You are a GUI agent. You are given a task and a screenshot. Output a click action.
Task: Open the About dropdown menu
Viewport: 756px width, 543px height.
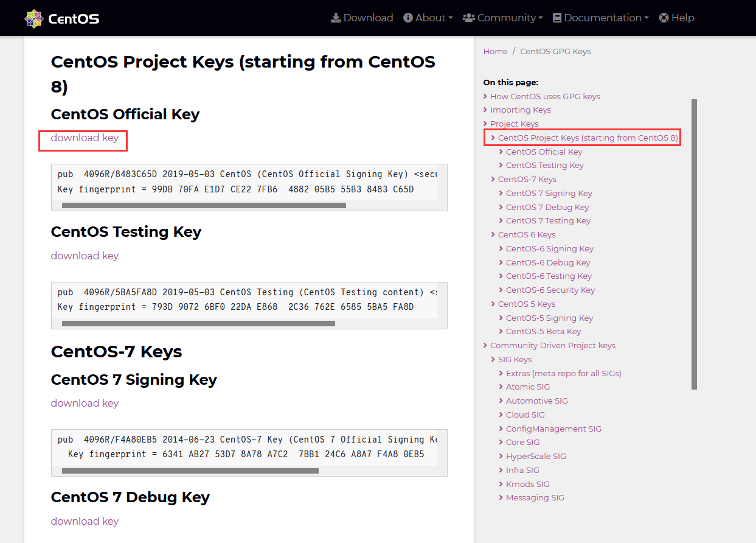(x=428, y=18)
